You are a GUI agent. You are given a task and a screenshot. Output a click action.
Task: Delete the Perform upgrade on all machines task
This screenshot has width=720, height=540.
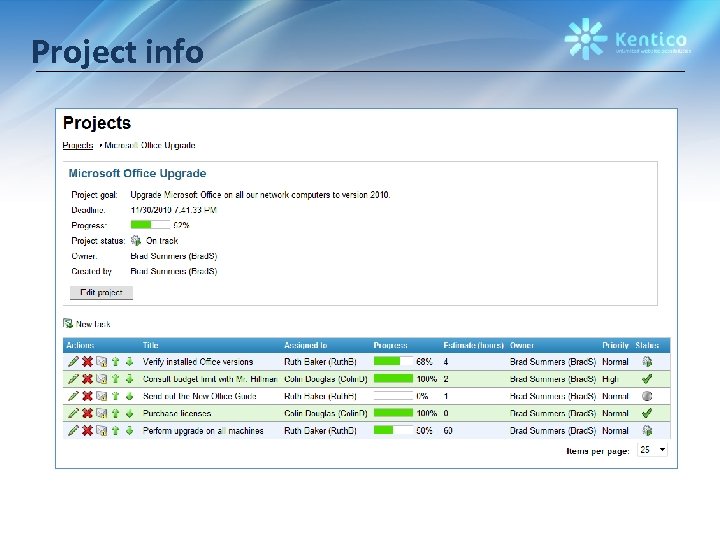87,431
